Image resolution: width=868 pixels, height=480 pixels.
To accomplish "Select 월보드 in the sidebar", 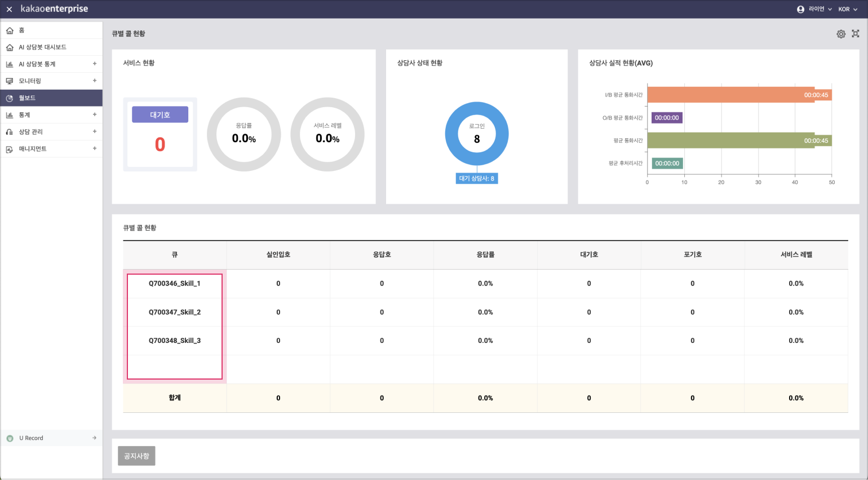I will (x=27, y=98).
